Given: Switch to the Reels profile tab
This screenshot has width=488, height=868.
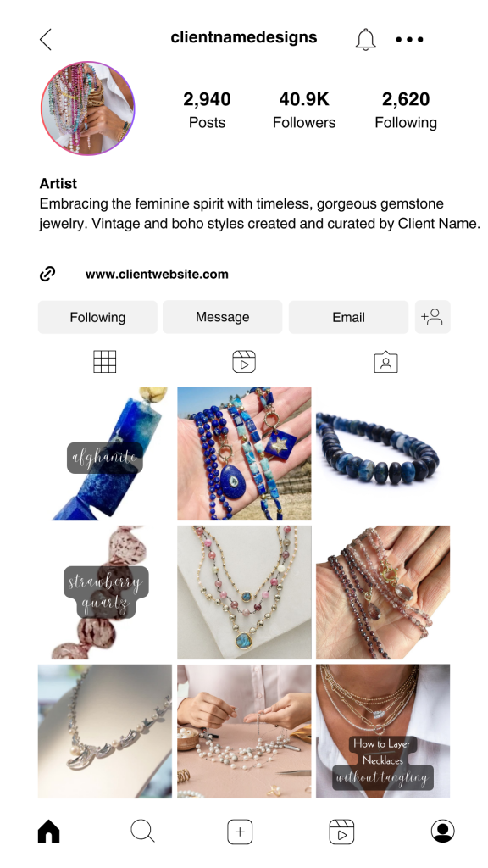Looking at the screenshot, I should coord(244,362).
